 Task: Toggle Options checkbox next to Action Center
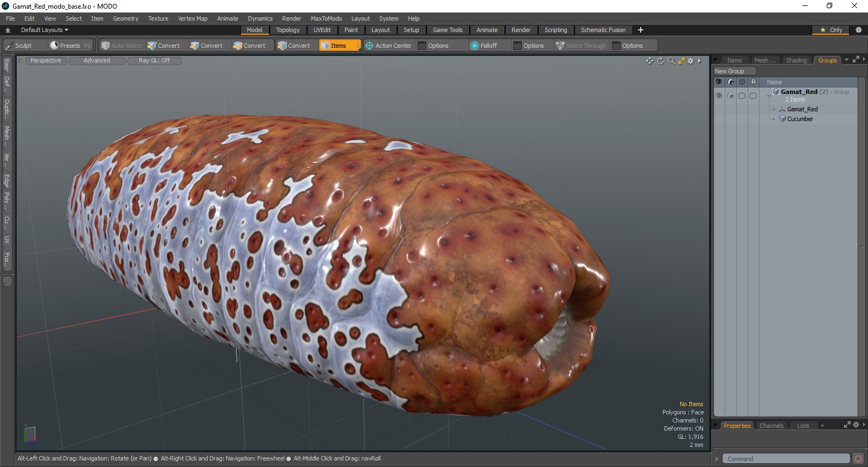(x=422, y=46)
